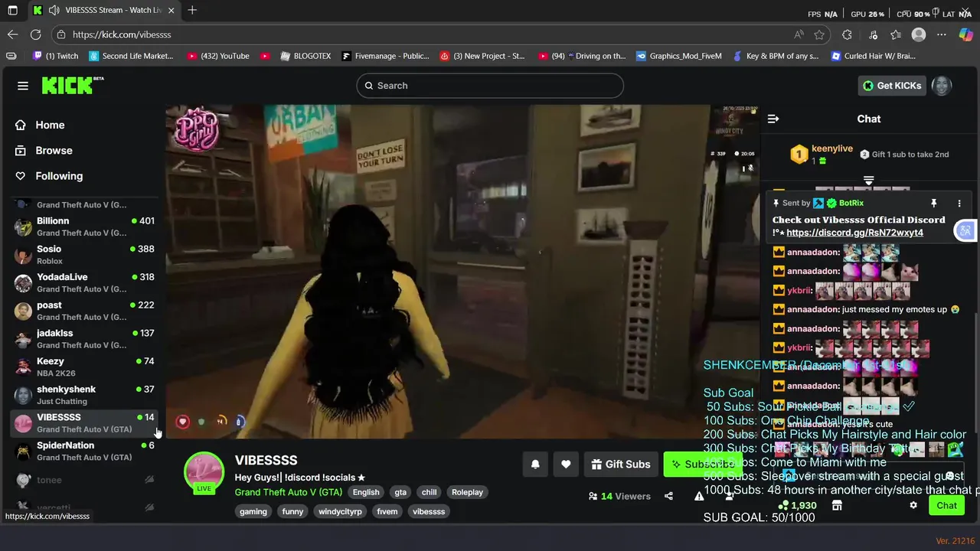Select the gaming tag
This screenshot has height=551, width=980.
point(253,511)
